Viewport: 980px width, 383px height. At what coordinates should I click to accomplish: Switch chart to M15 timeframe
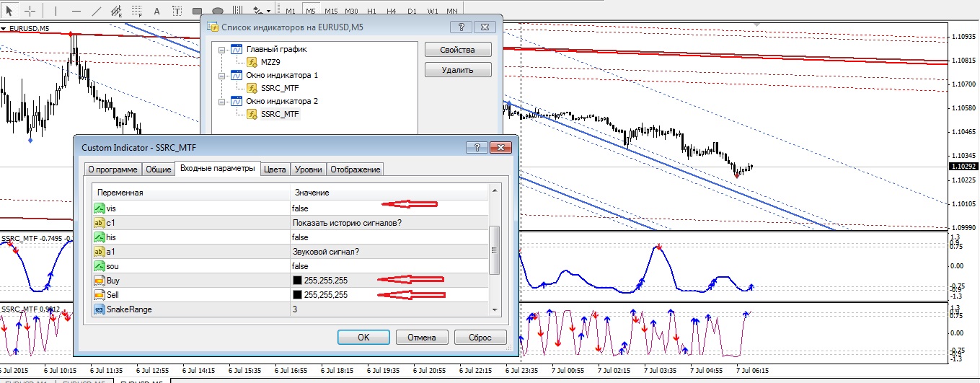pos(331,12)
